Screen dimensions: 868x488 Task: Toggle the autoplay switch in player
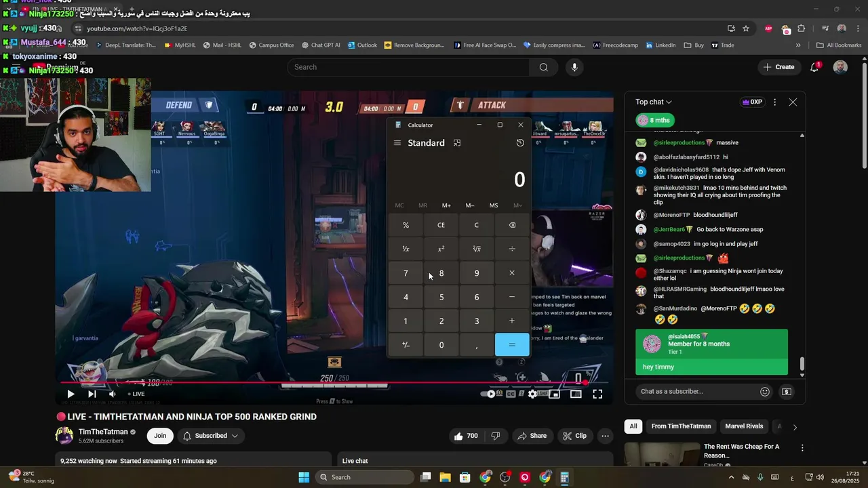tap(488, 394)
